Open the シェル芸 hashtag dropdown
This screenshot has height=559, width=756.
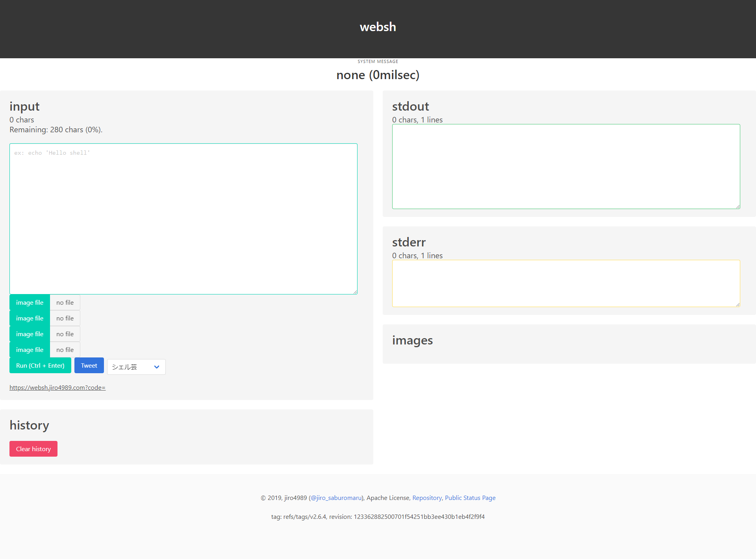coord(132,367)
